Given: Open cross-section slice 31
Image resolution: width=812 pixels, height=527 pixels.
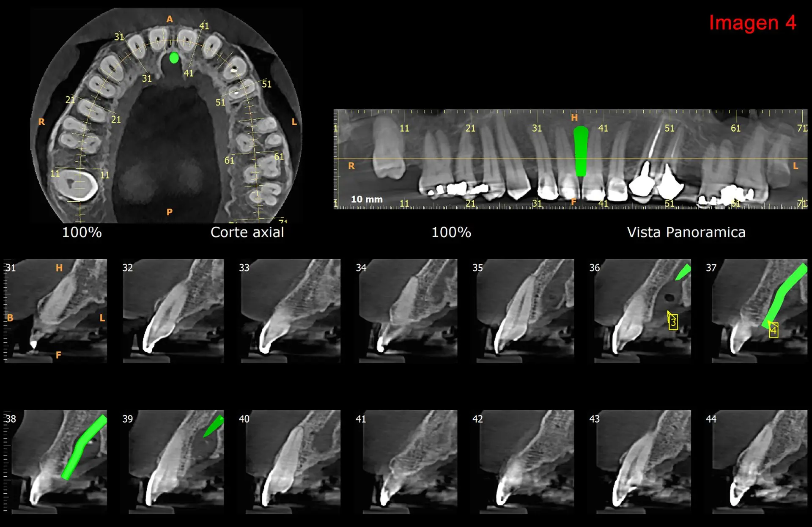Looking at the screenshot, I should pyautogui.click(x=55, y=311).
